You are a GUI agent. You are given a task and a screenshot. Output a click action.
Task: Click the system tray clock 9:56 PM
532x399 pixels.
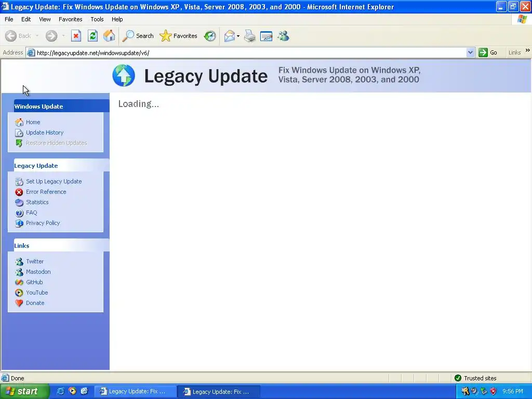513,392
